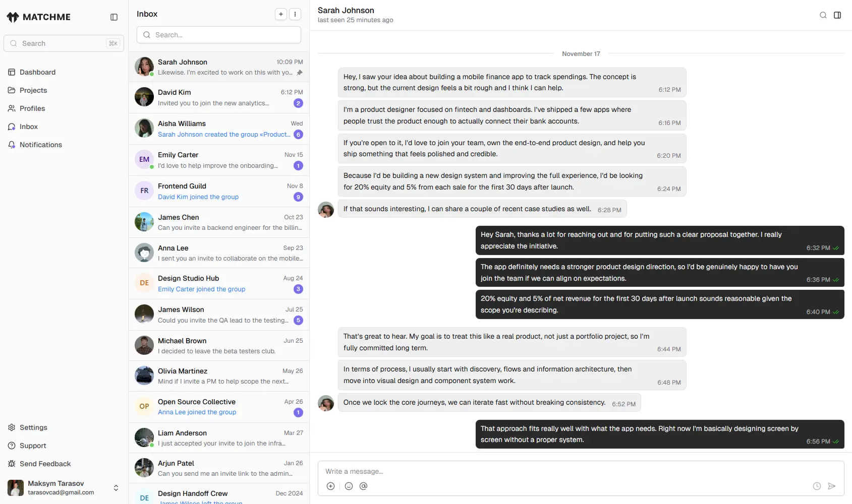Select Inbox in the left navigation

pos(28,127)
